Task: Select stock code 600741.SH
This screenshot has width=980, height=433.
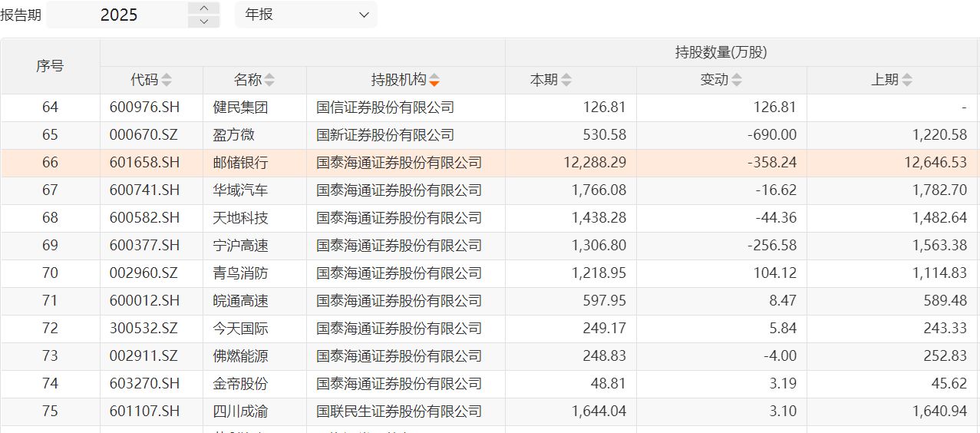Action: pos(143,190)
